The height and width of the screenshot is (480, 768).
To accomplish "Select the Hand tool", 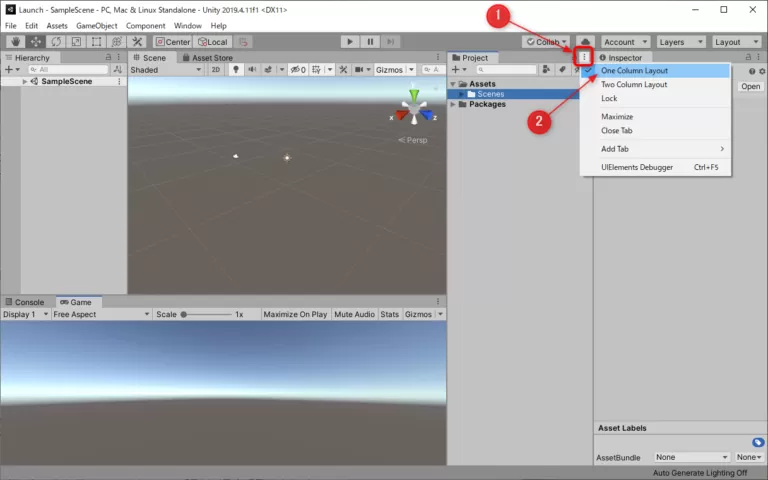I will [x=16, y=42].
